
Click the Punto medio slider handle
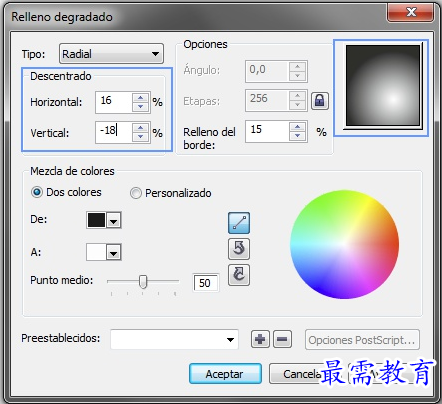pyautogui.click(x=143, y=282)
